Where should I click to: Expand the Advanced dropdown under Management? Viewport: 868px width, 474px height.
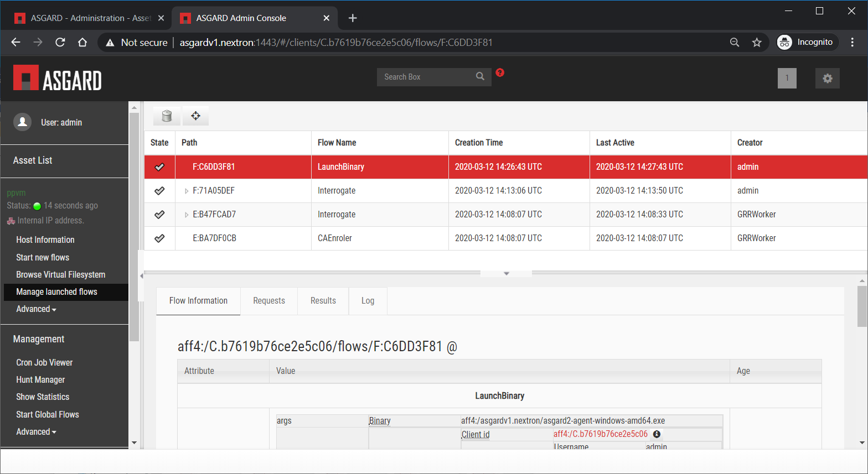(x=36, y=432)
